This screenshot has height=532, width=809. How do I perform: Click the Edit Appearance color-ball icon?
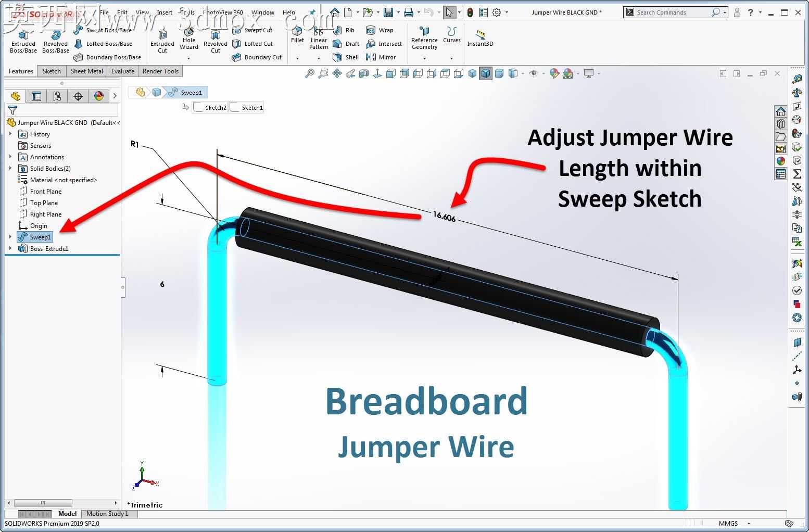point(554,73)
